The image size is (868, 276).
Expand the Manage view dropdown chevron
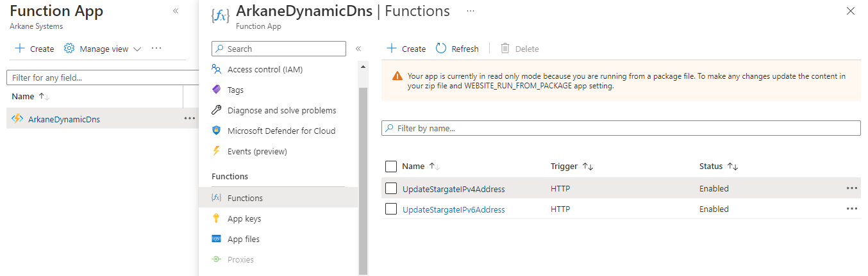click(137, 49)
